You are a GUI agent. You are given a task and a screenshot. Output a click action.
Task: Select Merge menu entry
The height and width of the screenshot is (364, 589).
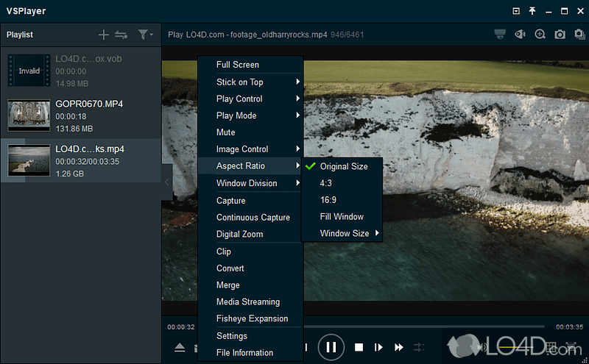[x=250, y=285]
